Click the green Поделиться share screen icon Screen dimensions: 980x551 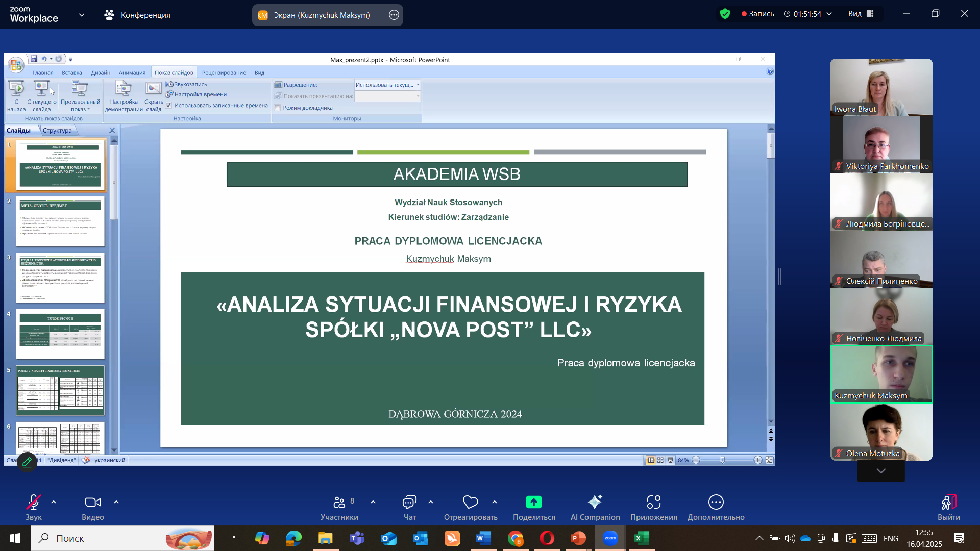point(534,503)
